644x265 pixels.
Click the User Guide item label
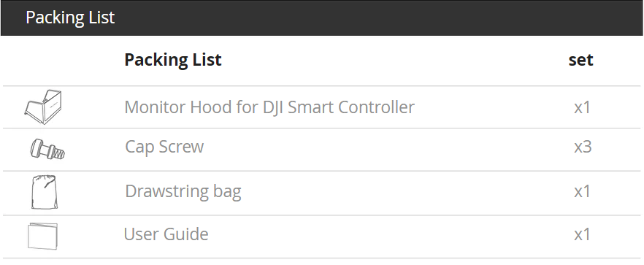(x=166, y=234)
